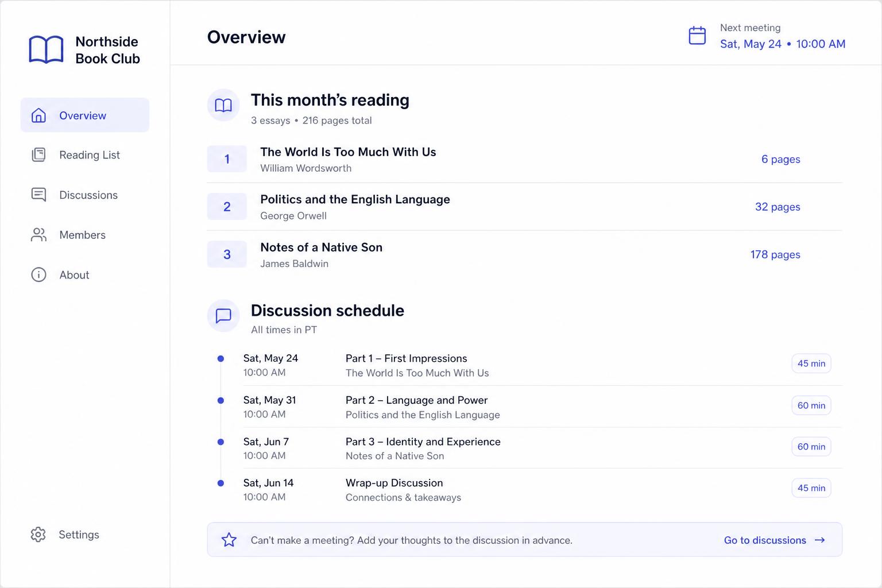The image size is (882, 588).
Task: Click the Discussion schedule heading
Action: (x=327, y=311)
